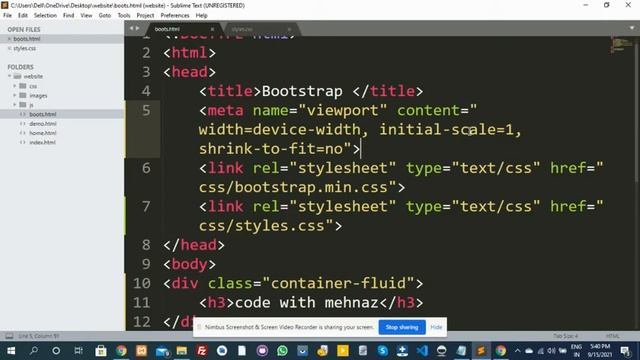Select the website folder icon
The image size is (640, 360).
click(x=18, y=76)
